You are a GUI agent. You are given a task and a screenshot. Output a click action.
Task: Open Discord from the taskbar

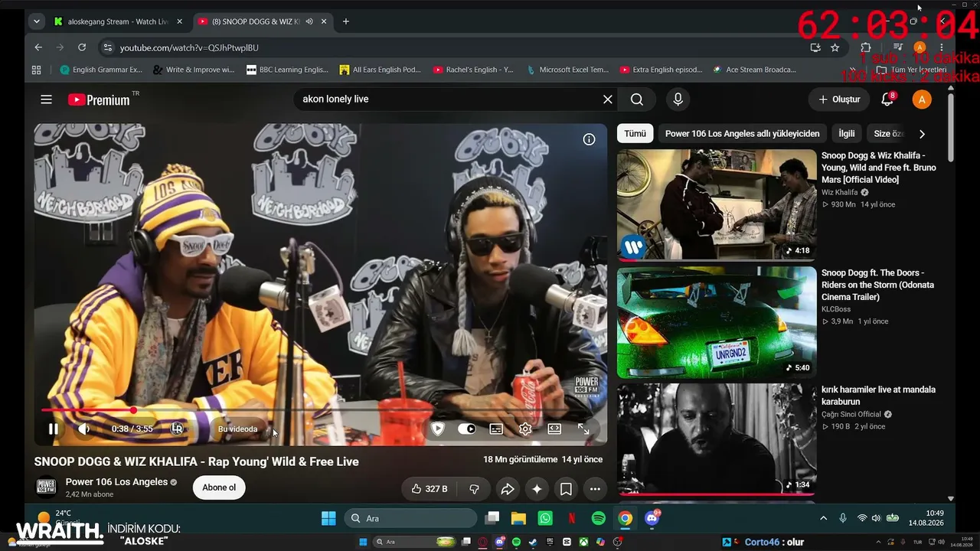tap(652, 518)
